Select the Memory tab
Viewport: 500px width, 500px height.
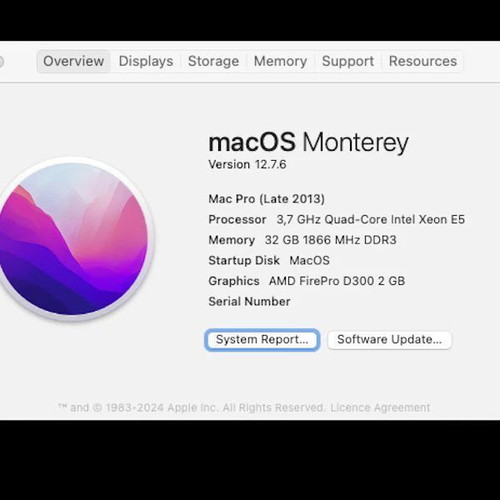(x=280, y=61)
